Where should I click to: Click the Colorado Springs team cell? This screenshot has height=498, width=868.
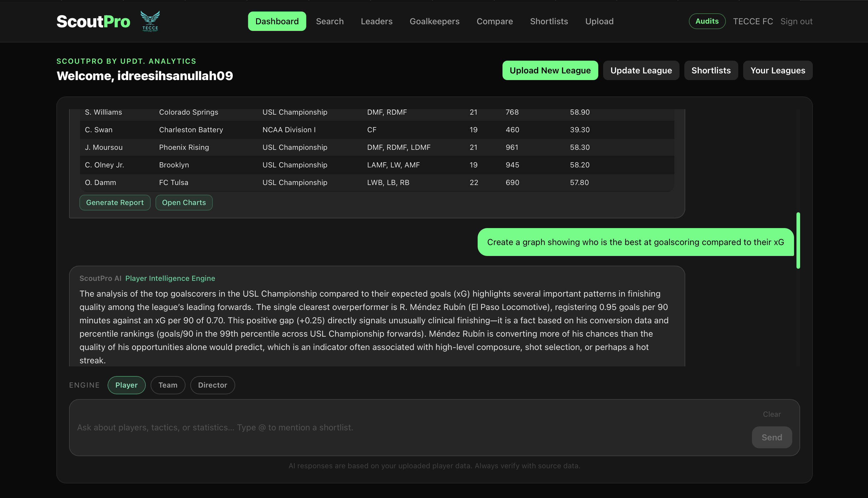coord(189,112)
